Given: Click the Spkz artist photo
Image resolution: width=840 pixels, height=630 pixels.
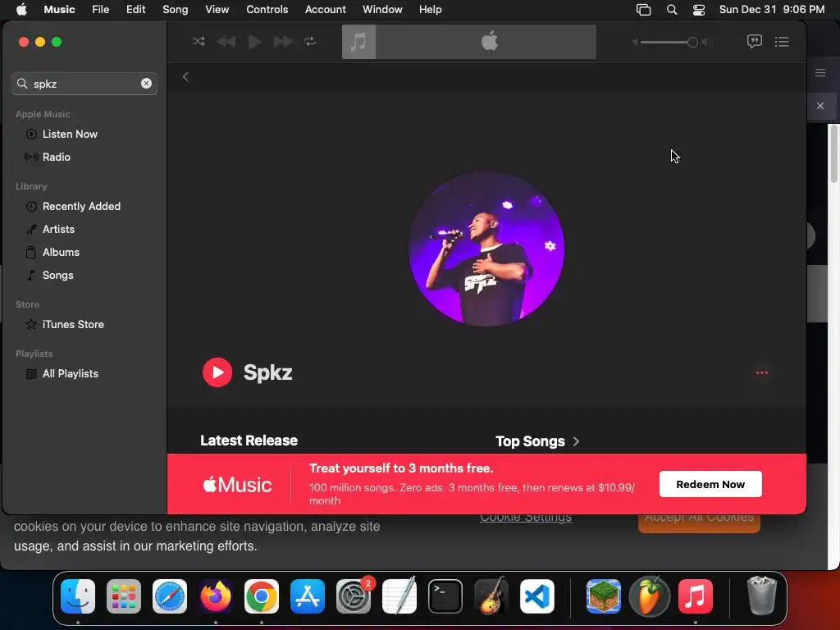Looking at the screenshot, I should pyautogui.click(x=486, y=248).
